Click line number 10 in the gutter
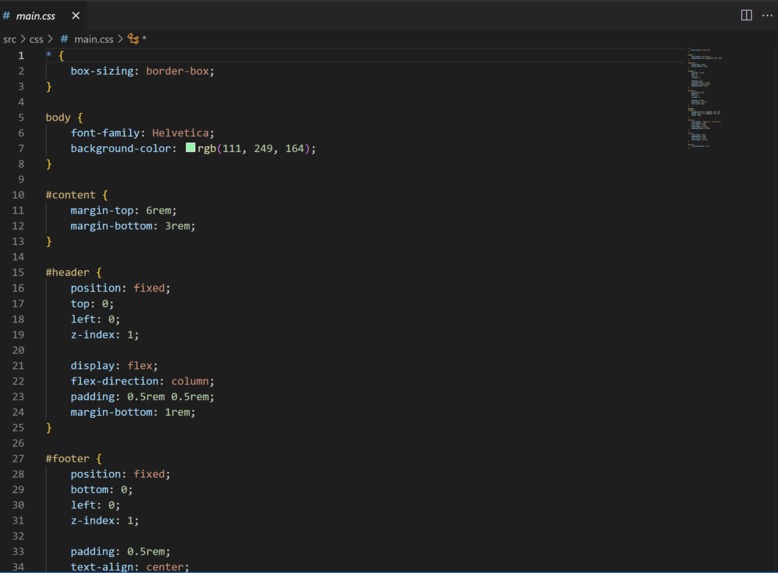Image resolution: width=778 pixels, height=573 pixels. [x=18, y=195]
